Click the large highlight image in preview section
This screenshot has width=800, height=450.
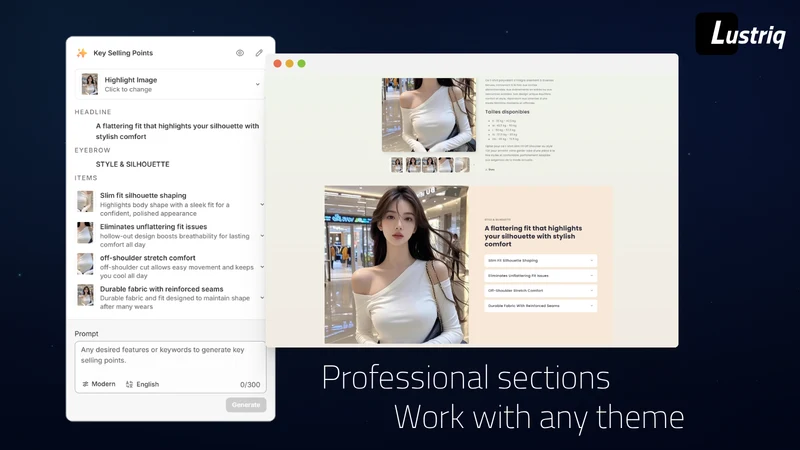pos(396,265)
